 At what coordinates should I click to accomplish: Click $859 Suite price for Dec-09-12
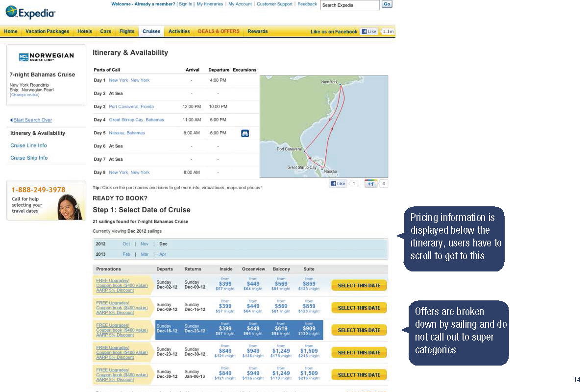click(309, 306)
